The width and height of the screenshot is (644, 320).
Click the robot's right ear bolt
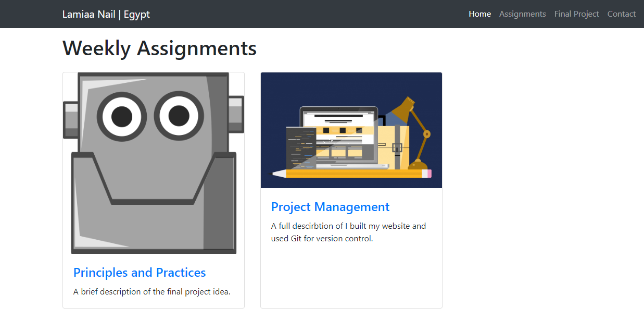click(x=236, y=114)
